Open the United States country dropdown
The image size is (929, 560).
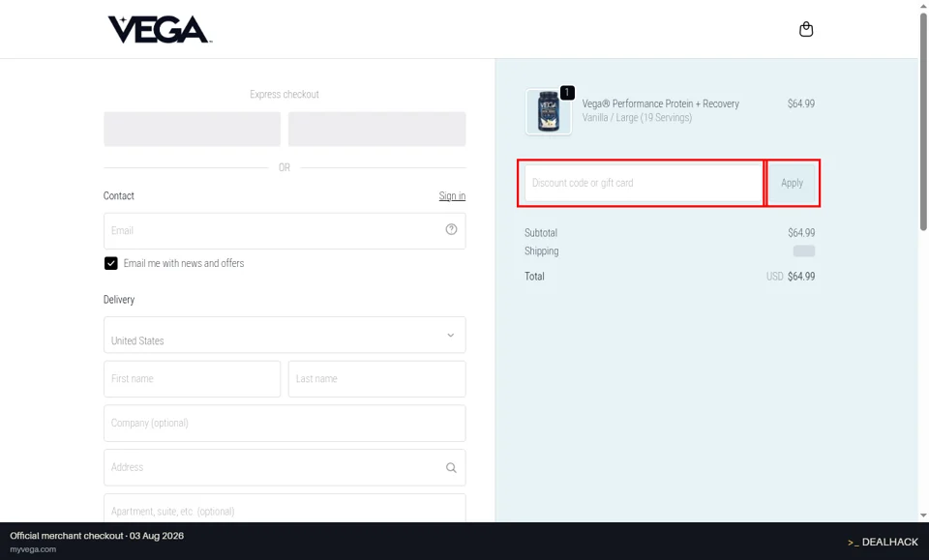[285, 335]
